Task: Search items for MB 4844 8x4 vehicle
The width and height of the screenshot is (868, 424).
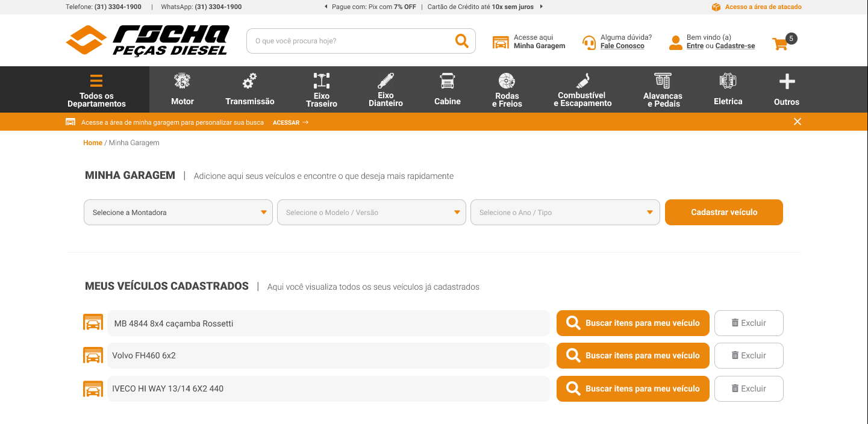Action: [x=633, y=323]
